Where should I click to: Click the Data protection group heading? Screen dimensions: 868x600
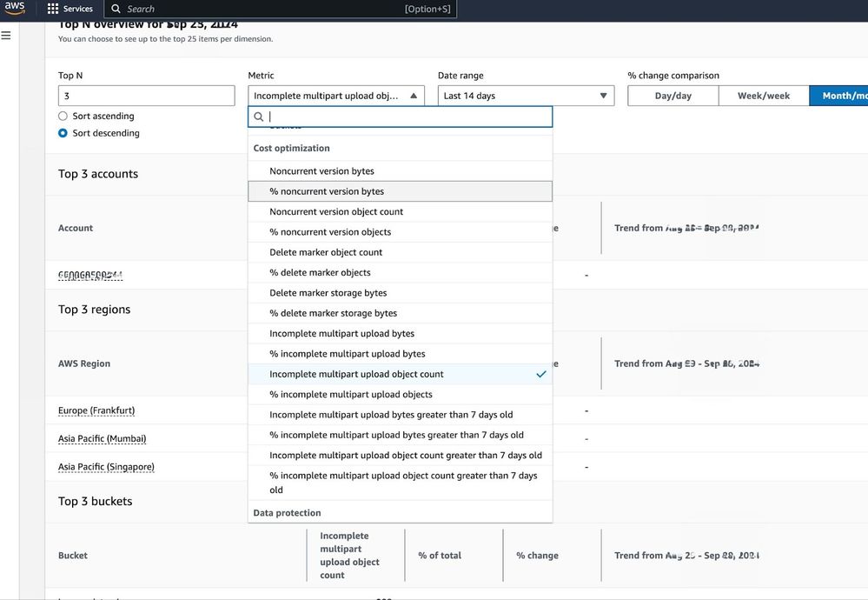287,513
